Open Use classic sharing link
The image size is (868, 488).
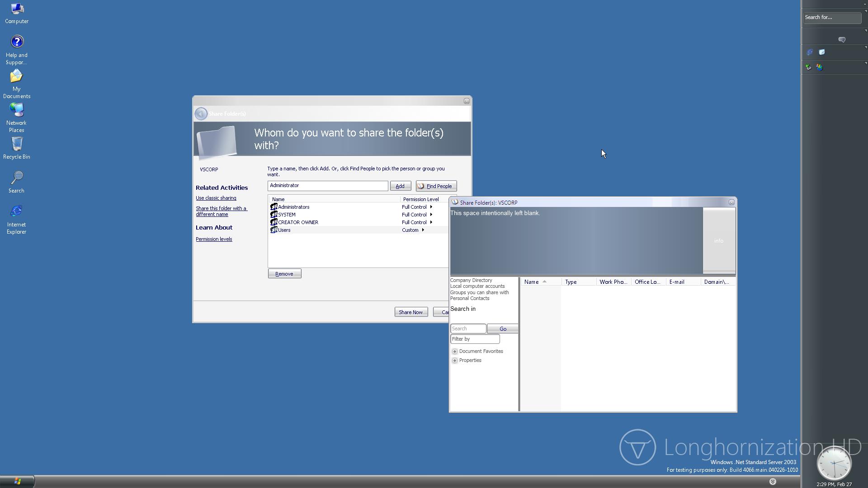(x=216, y=198)
